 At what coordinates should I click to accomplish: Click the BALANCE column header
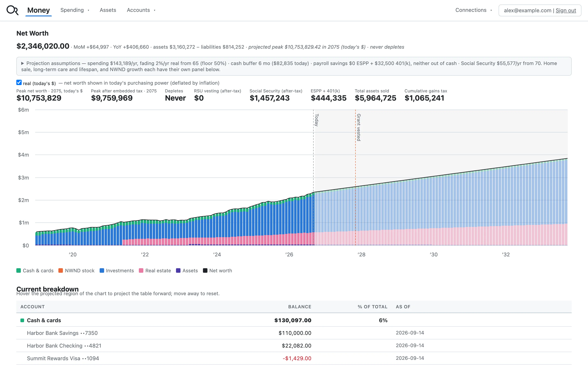pos(300,307)
